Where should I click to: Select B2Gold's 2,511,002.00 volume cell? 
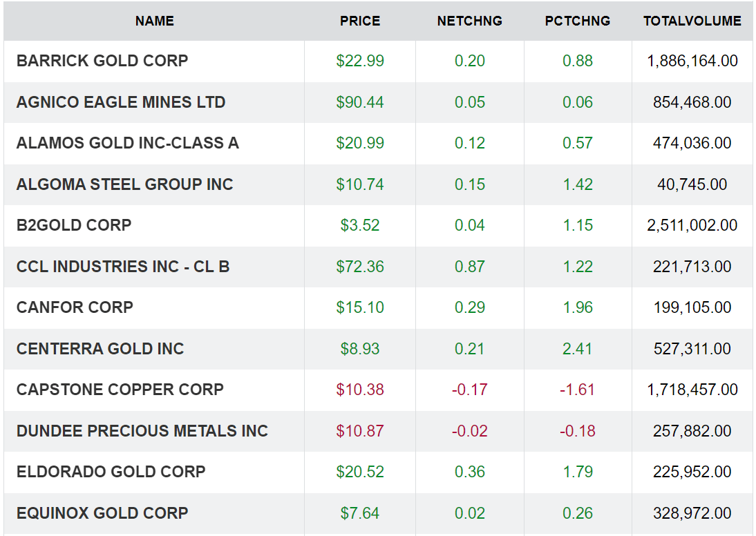(x=692, y=225)
